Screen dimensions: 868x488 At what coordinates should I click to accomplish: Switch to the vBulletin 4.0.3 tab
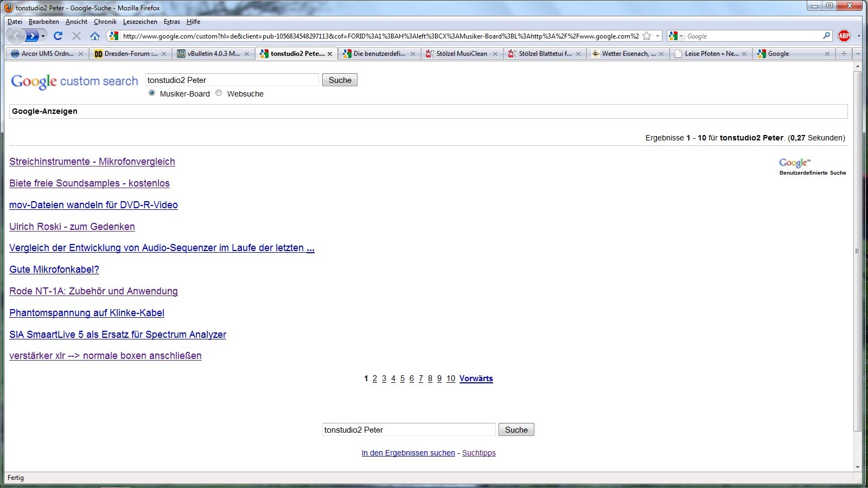213,54
